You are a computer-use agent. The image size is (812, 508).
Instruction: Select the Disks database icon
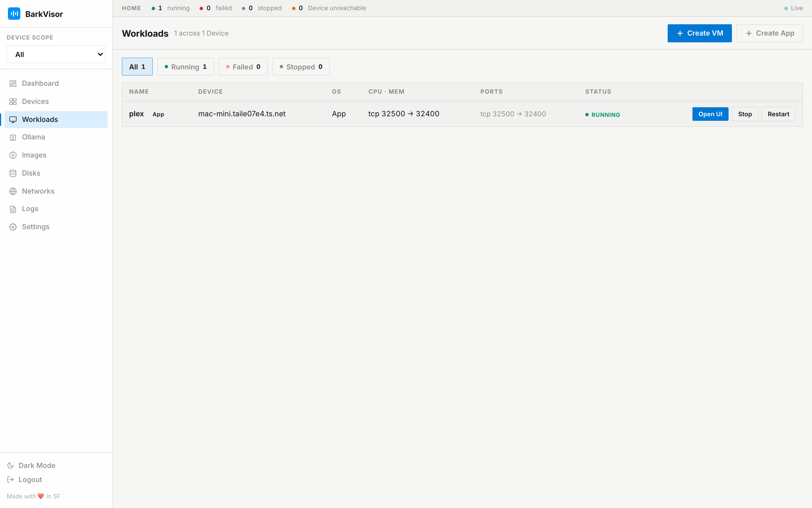(x=13, y=173)
